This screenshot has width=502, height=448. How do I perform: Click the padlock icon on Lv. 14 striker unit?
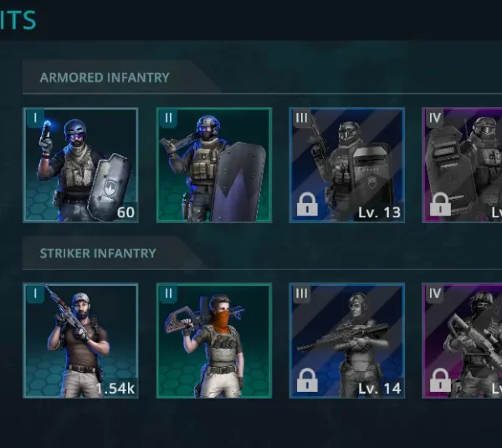point(307,380)
